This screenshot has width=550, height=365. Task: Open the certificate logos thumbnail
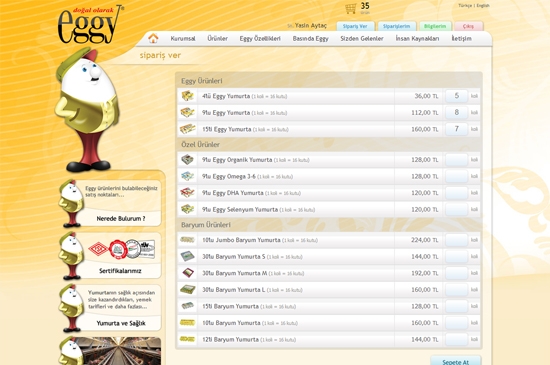tap(122, 249)
